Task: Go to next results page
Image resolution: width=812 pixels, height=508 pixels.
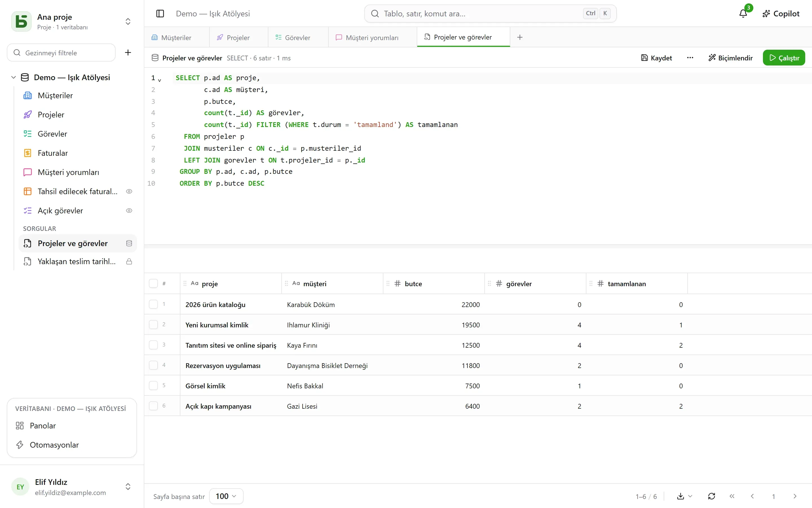Action: (x=795, y=496)
